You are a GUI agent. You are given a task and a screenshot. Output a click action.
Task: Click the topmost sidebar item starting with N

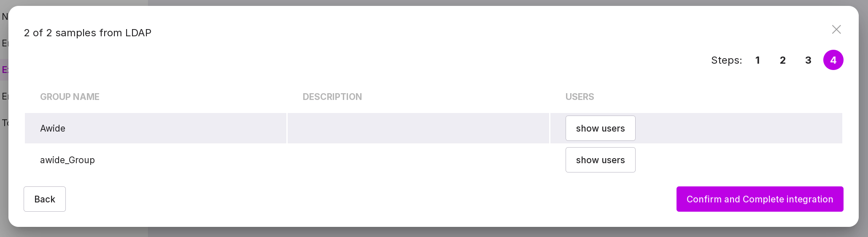coord(4,17)
